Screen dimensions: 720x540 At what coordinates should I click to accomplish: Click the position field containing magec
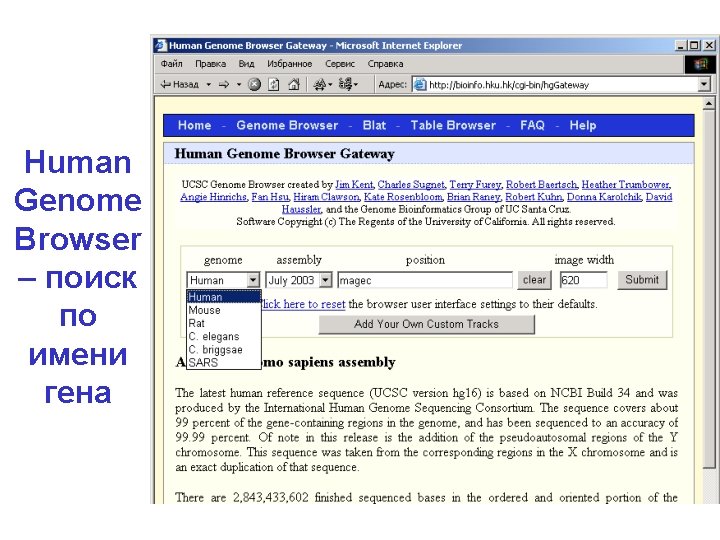pos(425,280)
